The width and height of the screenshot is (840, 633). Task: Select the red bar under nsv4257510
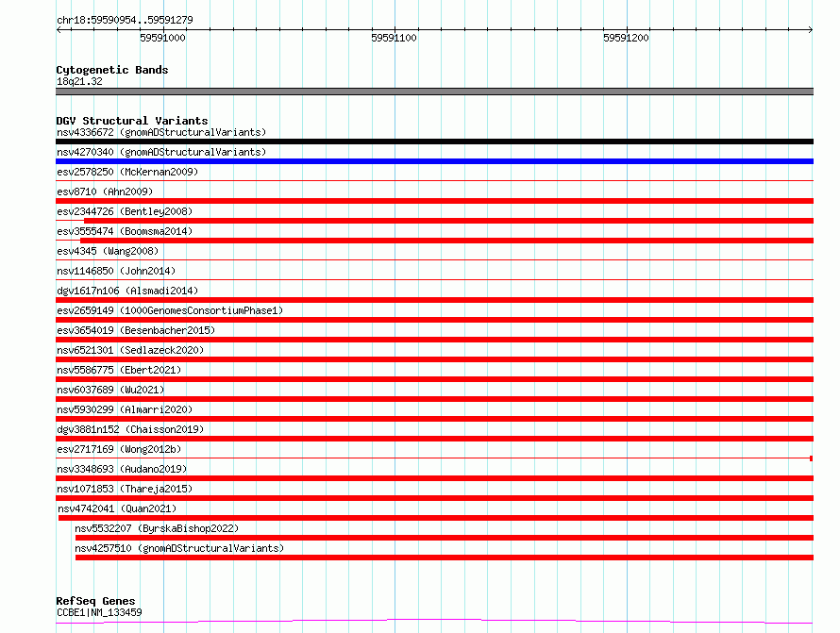click(445, 558)
